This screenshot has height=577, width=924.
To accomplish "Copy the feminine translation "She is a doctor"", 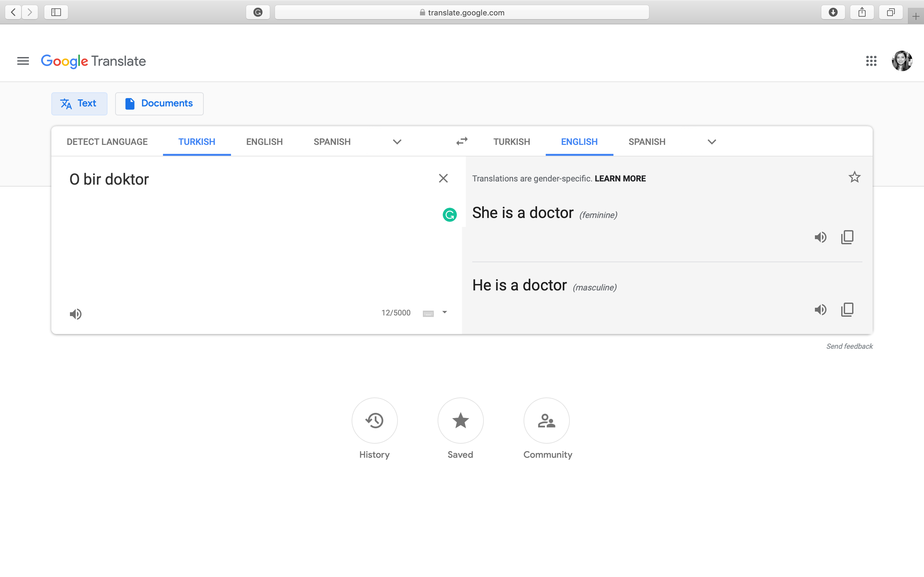I will (847, 237).
